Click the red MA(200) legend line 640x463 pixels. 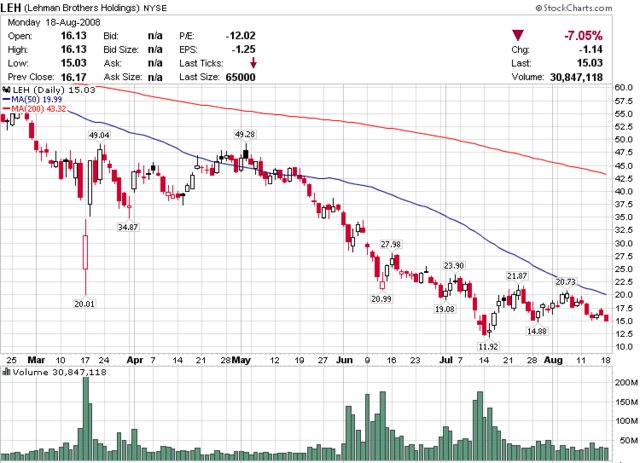[x=7, y=109]
